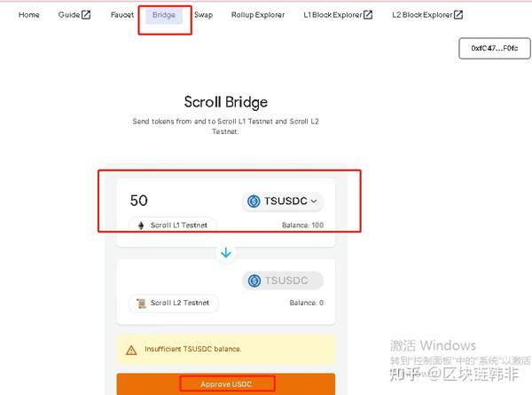Click the Balance: 100 text
532x395 pixels.
point(302,225)
